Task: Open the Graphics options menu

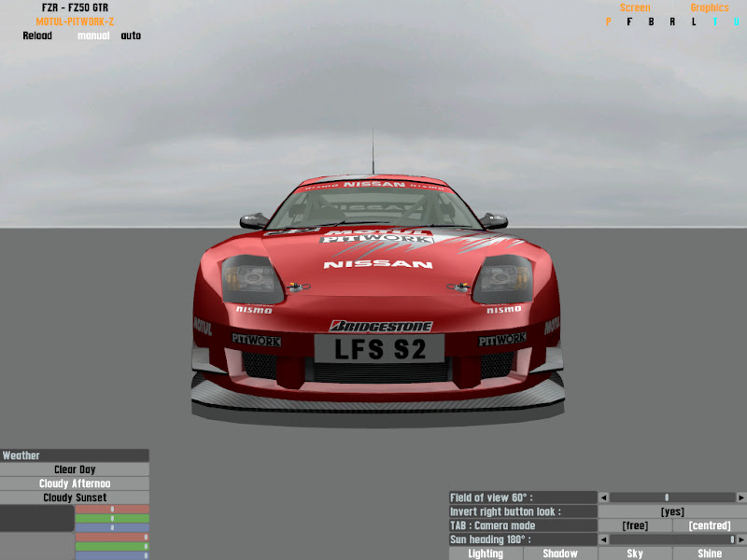Action: (x=710, y=7)
